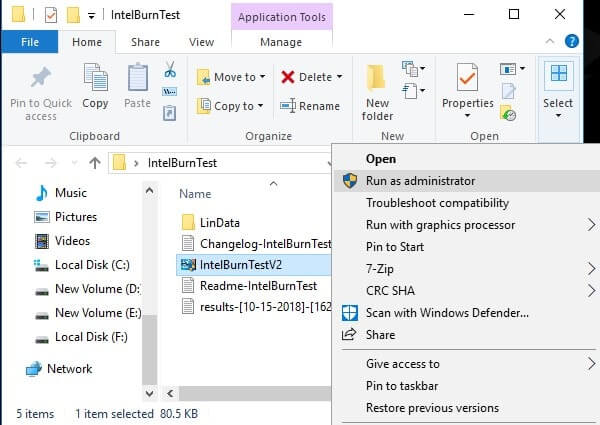Choose Scan with Windows Defender

click(x=467, y=313)
